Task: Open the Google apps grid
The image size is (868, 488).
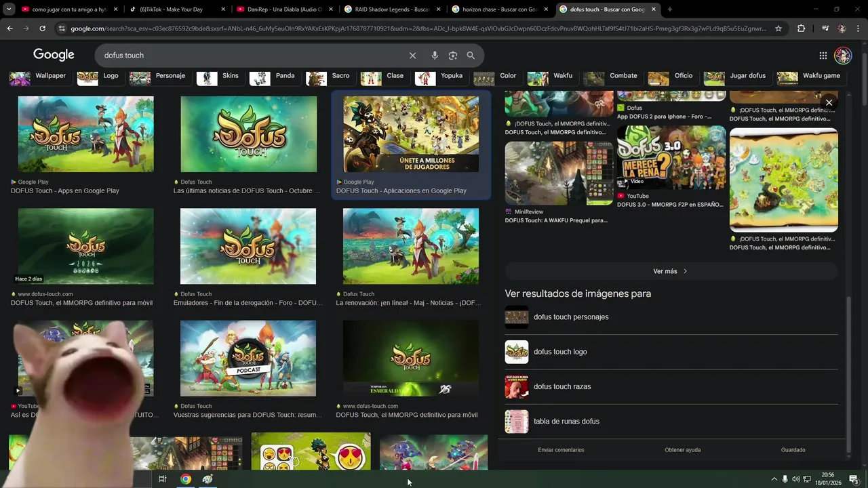Action: [x=823, y=56]
